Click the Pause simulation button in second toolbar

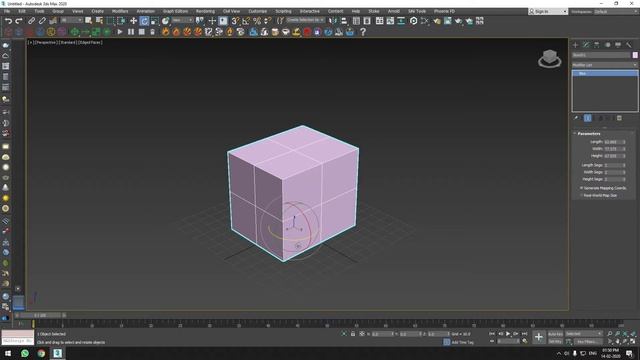(131, 32)
